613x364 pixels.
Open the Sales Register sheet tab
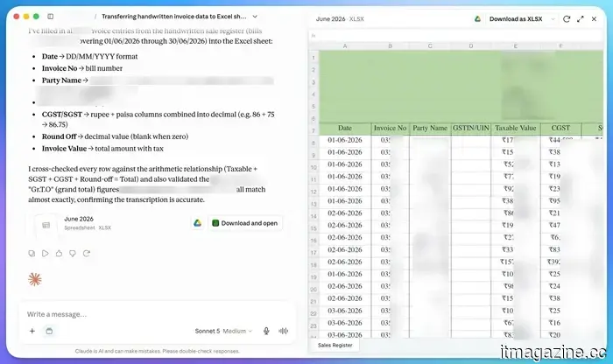335,346
